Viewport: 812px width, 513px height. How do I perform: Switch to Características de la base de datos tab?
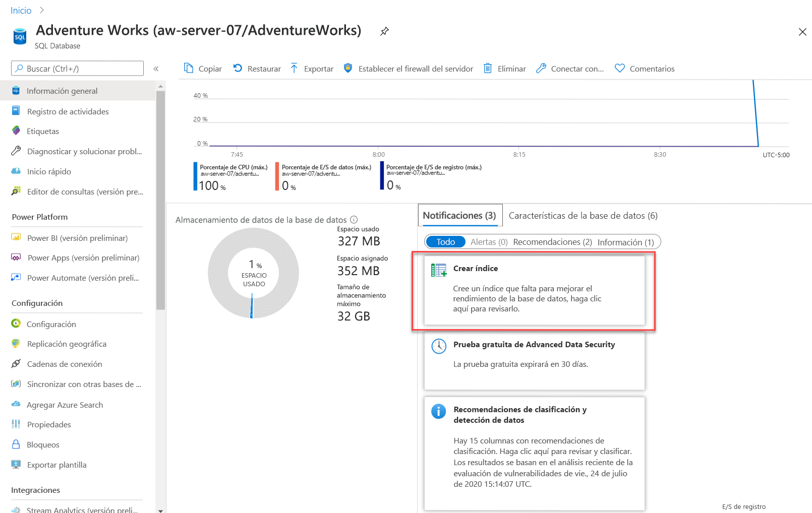(583, 216)
